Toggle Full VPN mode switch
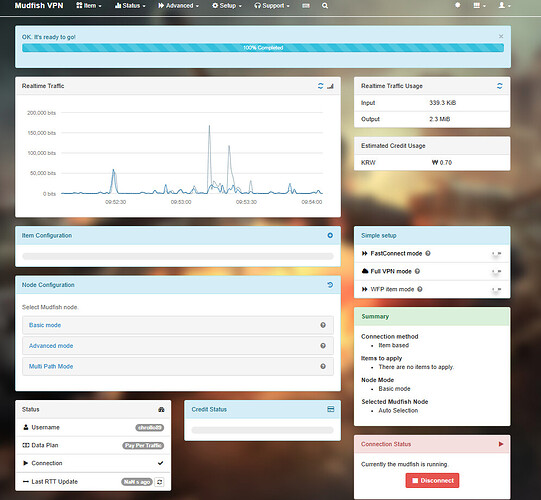The width and height of the screenshot is (541, 500). click(x=496, y=272)
